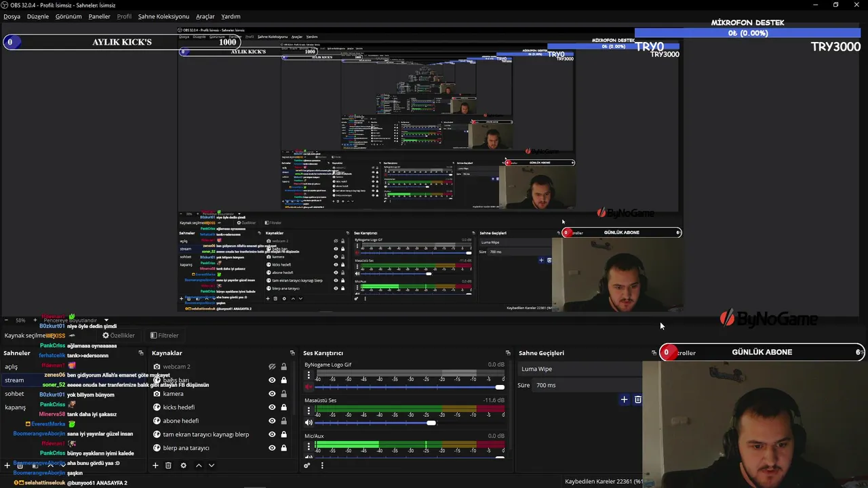Open the Düzenle menu

[38, 16]
